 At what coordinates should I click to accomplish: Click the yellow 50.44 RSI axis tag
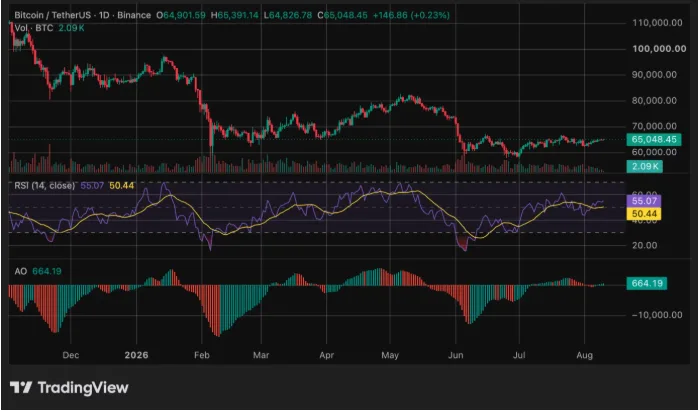[644, 214]
